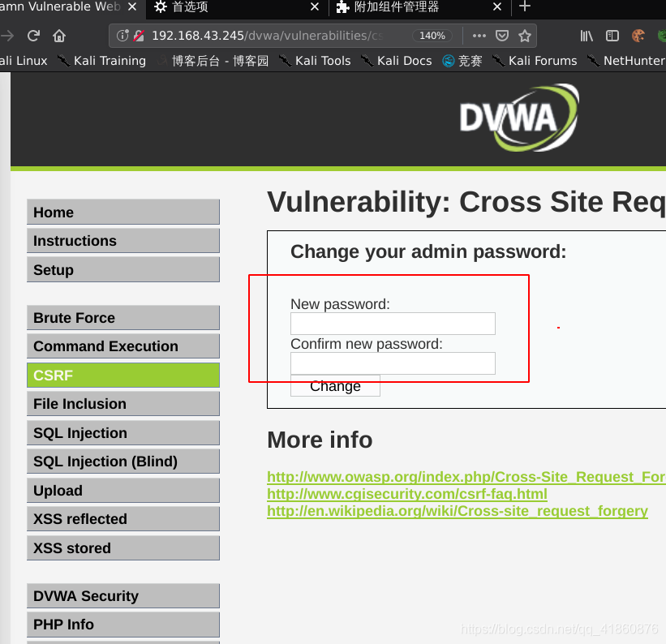666x644 pixels.
Task: Open the owasp.org CSRF link
Action: tap(466, 477)
